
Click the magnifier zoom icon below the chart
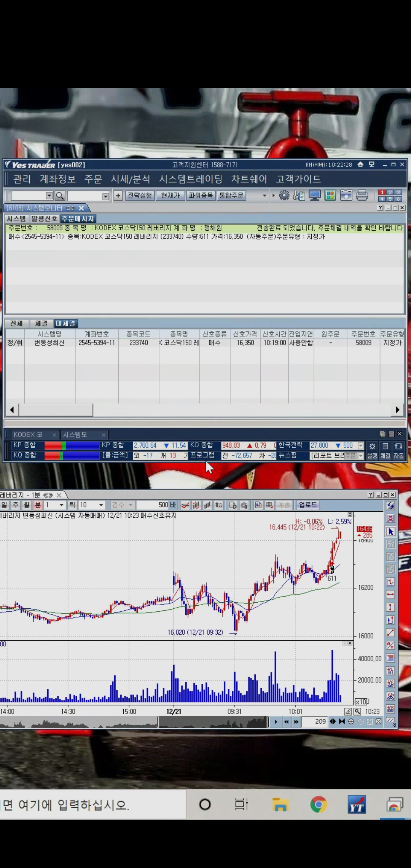point(357,711)
